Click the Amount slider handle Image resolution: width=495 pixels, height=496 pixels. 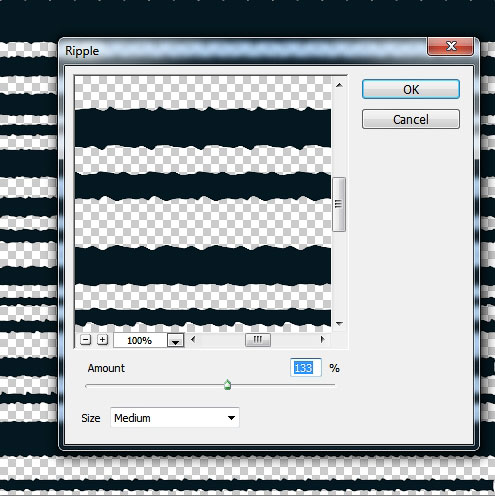pyautogui.click(x=227, y=385)
